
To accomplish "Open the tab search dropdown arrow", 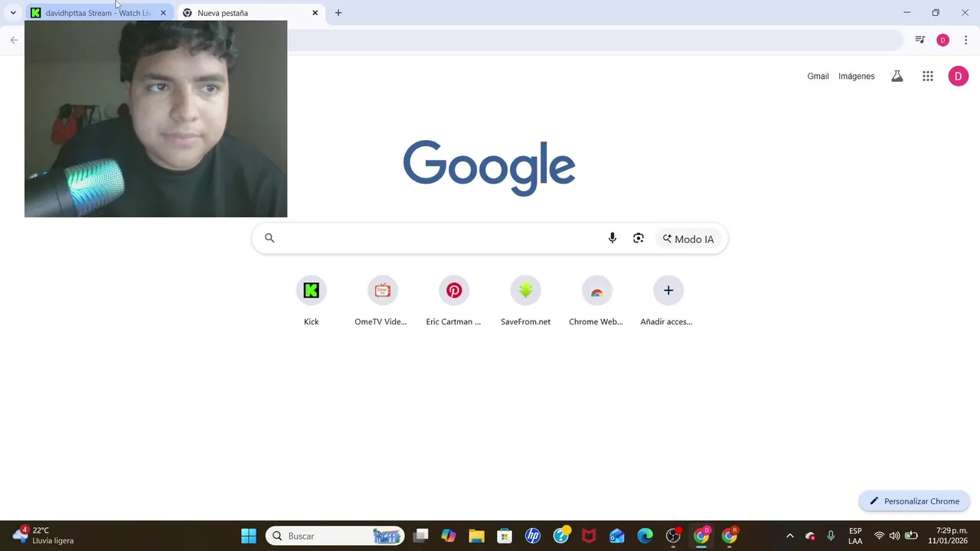I will [13, 12].
